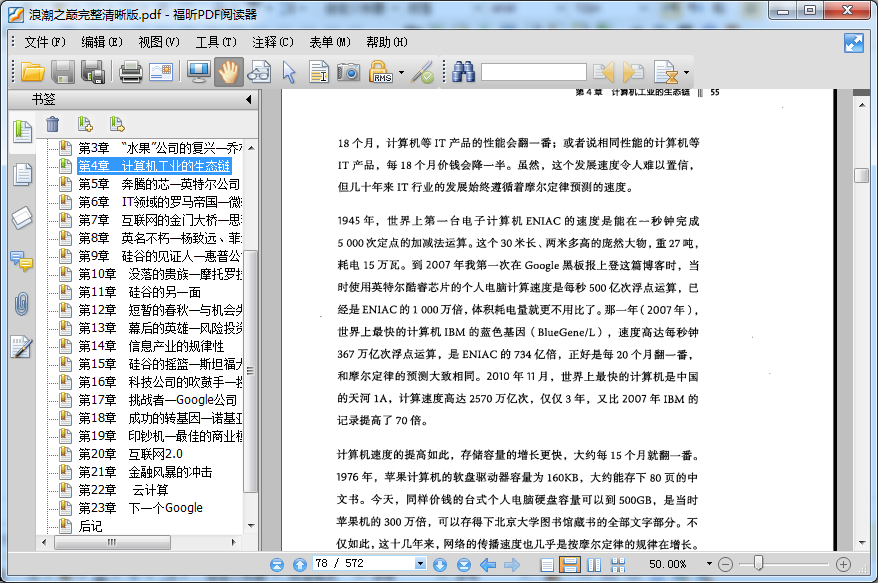The image size is (878, 583).
Task: Open the 视图(V) menu
Action: click(x=159, y=42)
